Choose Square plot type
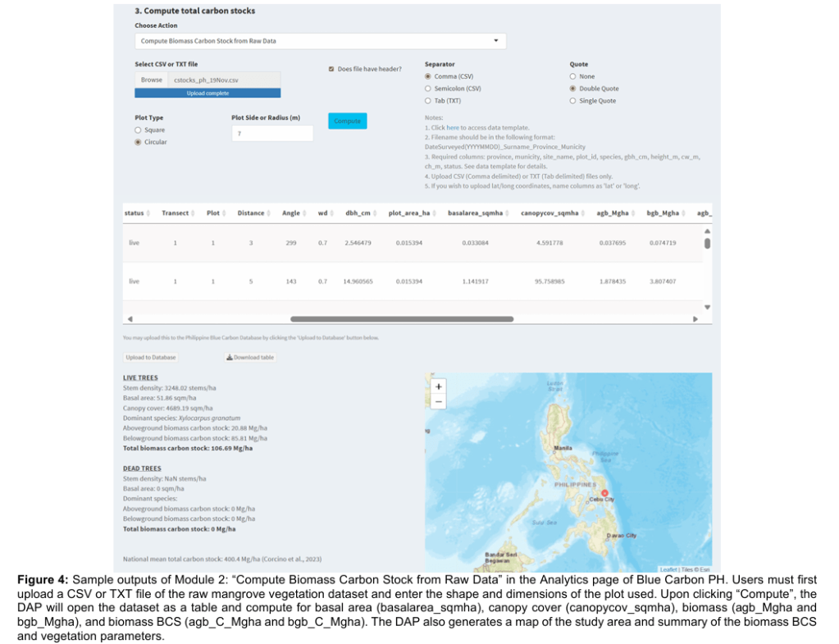This screenshot has height=644, width=839. coord(138,130)
